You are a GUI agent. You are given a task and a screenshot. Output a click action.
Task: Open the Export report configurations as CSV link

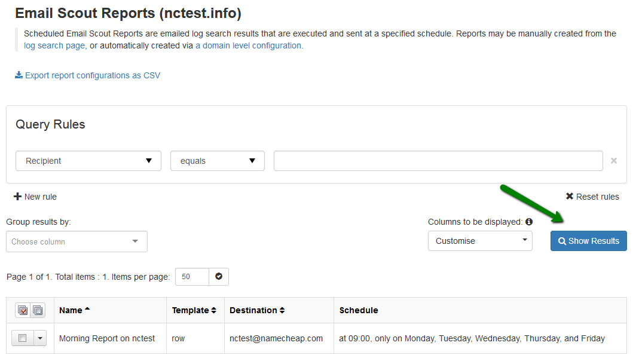88,75
